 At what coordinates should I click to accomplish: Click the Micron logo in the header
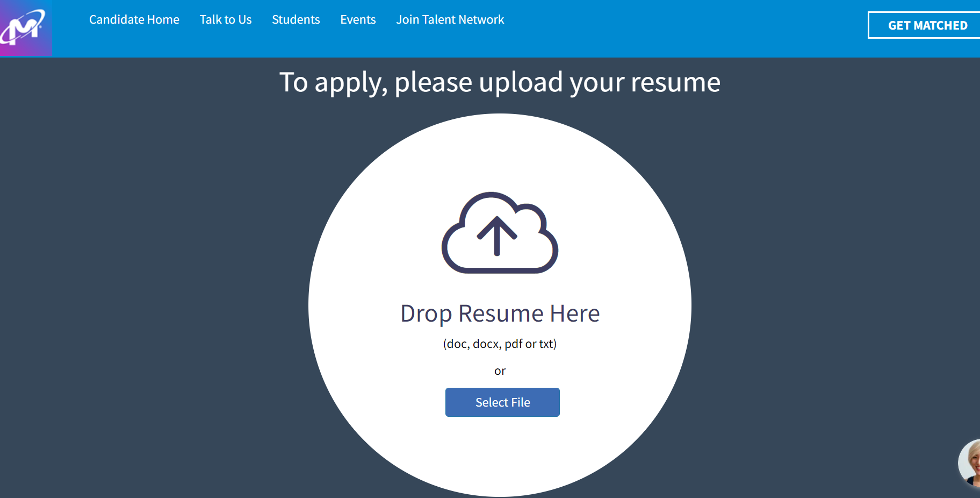(x=24, y=27)
